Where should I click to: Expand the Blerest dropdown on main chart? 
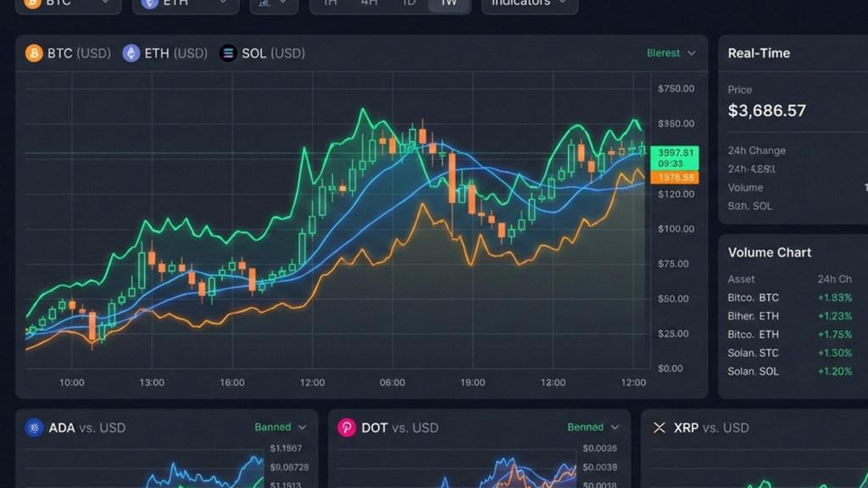[x=671, y=53]
